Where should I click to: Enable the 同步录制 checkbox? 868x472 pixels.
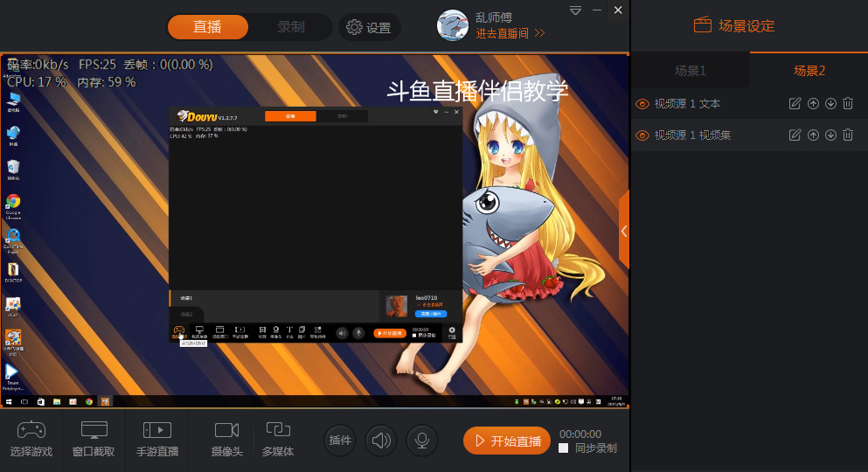point(564,448)
